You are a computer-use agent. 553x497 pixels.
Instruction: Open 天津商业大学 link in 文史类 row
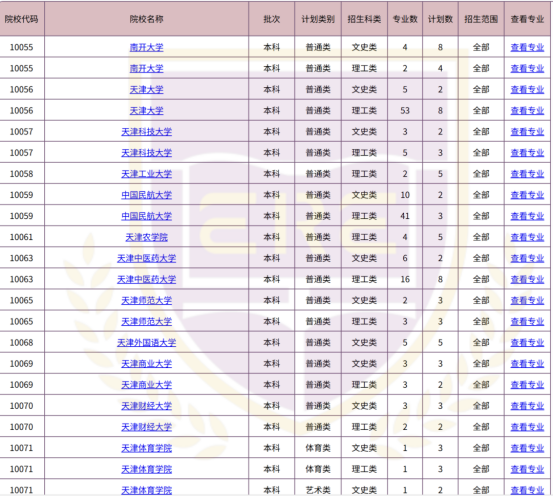(x=146, y=364)
